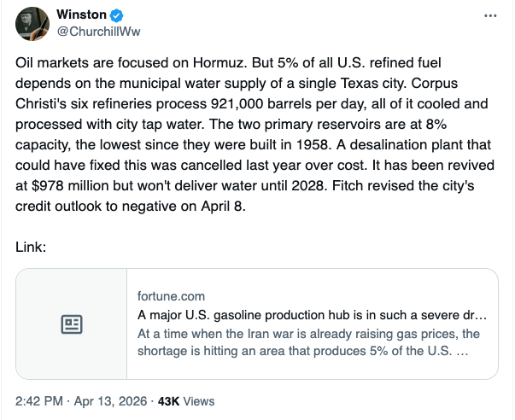Open the tweet's more options menu
This screenshot has width=515, height=420.
click(489, 15)
